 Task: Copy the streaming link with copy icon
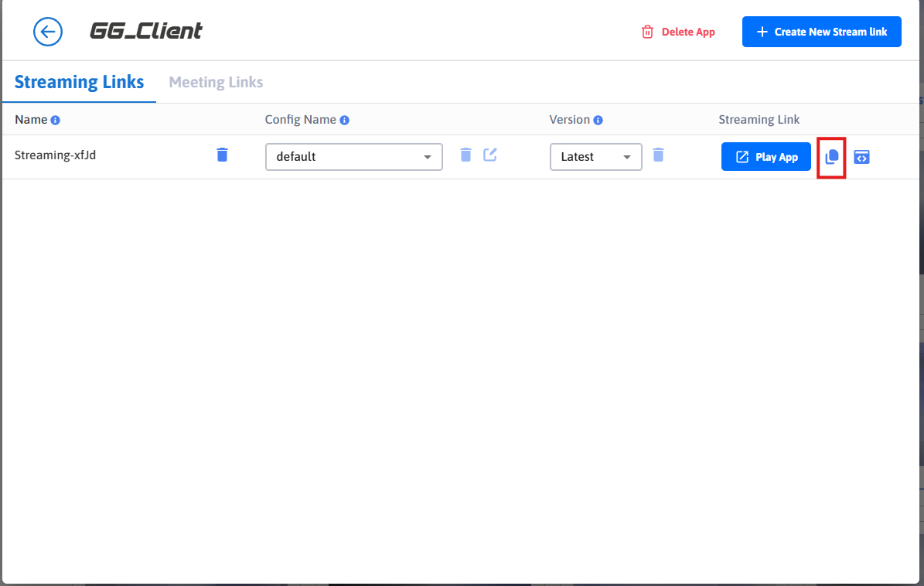[832, 157]
